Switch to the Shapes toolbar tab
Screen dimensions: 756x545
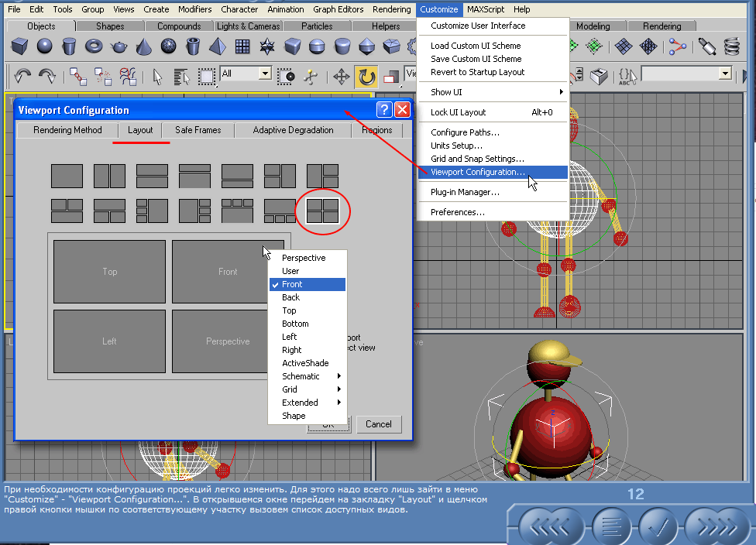click(110, 26)
